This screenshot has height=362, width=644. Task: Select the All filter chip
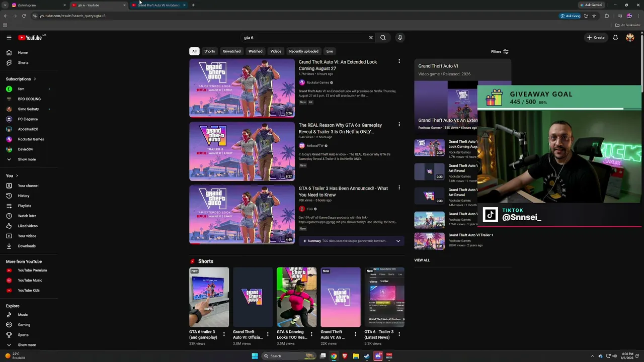pyautogui.click(x=194, y=51)
